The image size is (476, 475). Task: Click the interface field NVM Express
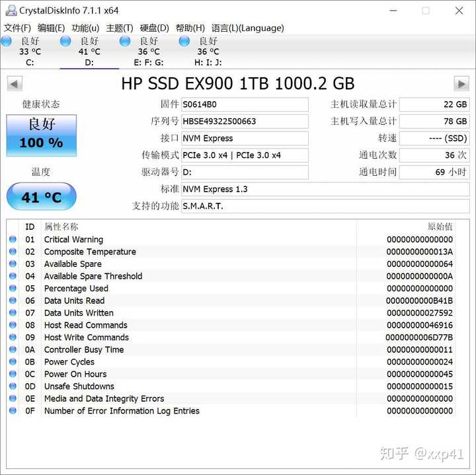coord(245,138)
